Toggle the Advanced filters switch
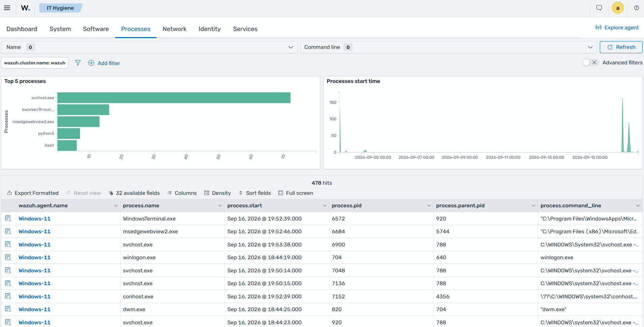This screenshot has height=327, width=644. tap(590, 62)
